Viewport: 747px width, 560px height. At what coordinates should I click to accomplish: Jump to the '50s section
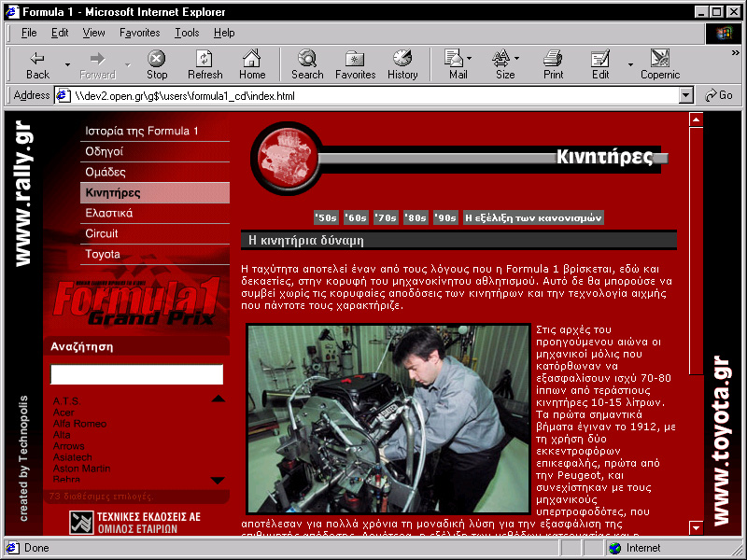click(326, 217)
